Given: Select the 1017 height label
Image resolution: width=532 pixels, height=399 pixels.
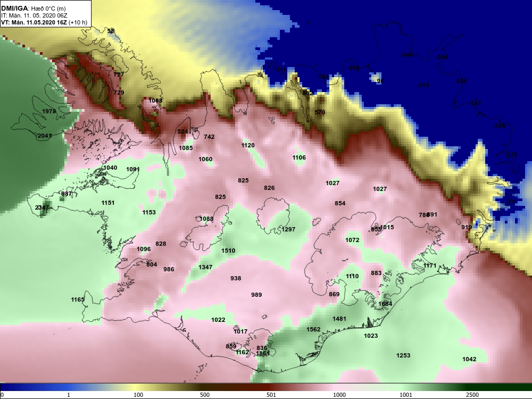Looking at the screenshot, I should 240,331.
